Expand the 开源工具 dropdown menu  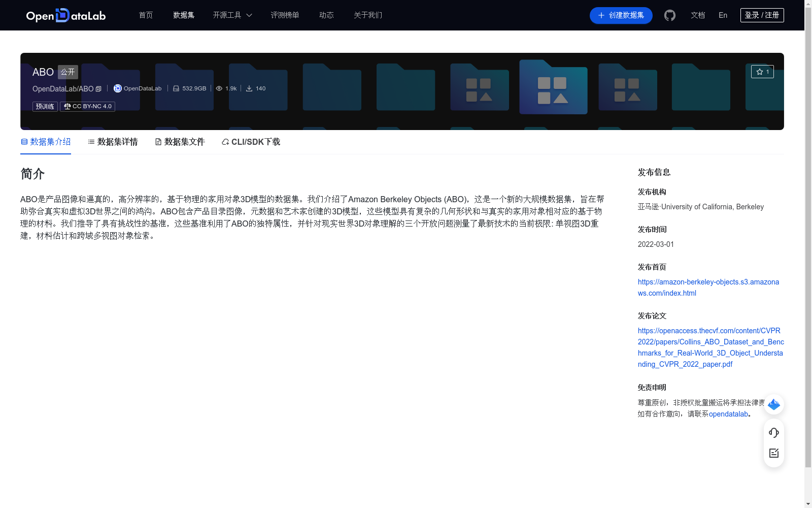pyautogui.click(x=232, y=15)
